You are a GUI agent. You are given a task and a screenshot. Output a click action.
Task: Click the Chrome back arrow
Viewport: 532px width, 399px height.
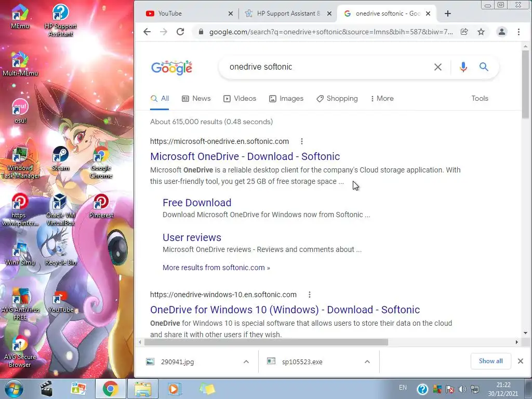click(147, 32)
